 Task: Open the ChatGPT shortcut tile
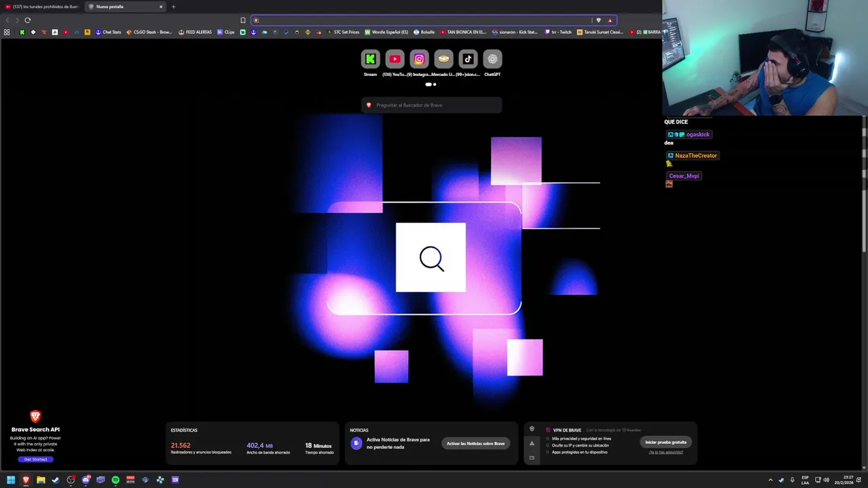click(492, 59)
